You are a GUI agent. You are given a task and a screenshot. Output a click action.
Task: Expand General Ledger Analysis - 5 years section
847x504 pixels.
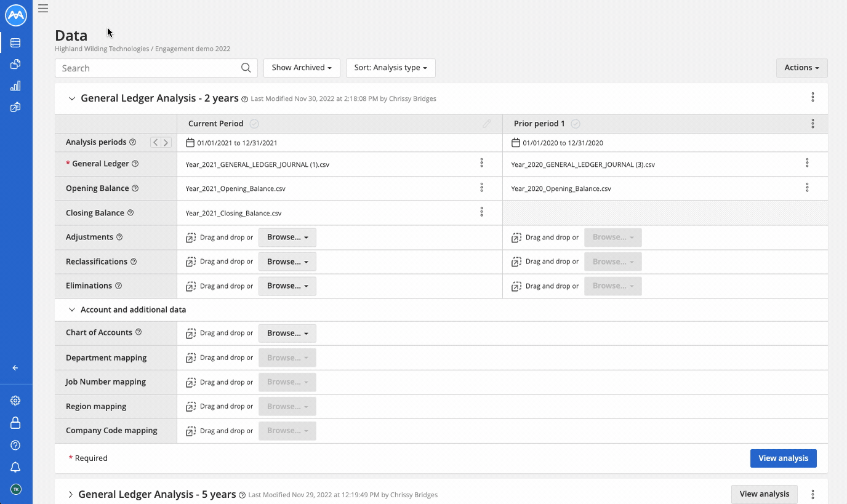[x=70, y=495]
